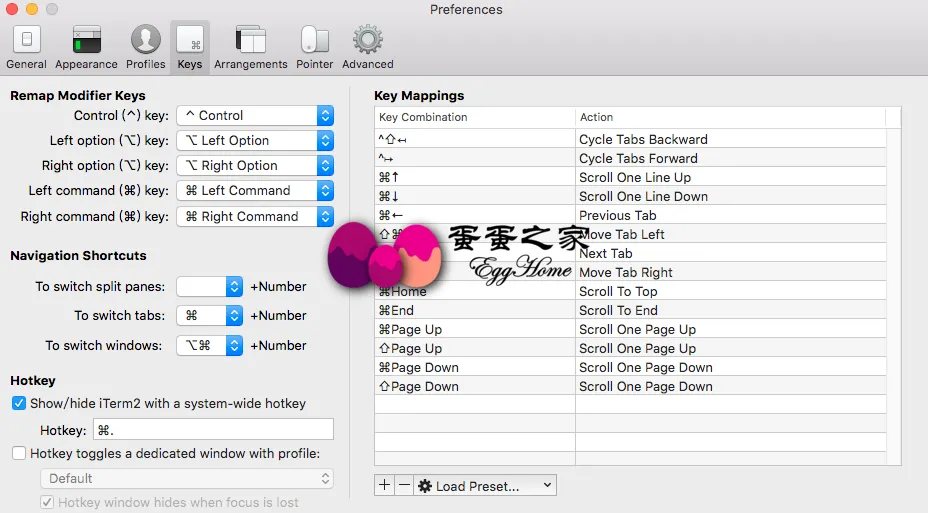Select the ⇧Page Down key combination cell
The height and width of the screenshot is (513, 928).
(x=475, y=386)
